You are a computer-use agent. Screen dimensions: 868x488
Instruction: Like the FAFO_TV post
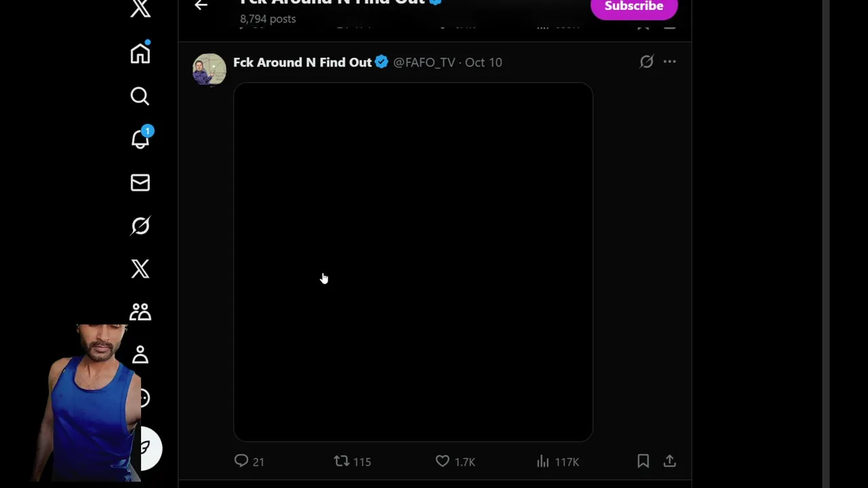point(443,462)
